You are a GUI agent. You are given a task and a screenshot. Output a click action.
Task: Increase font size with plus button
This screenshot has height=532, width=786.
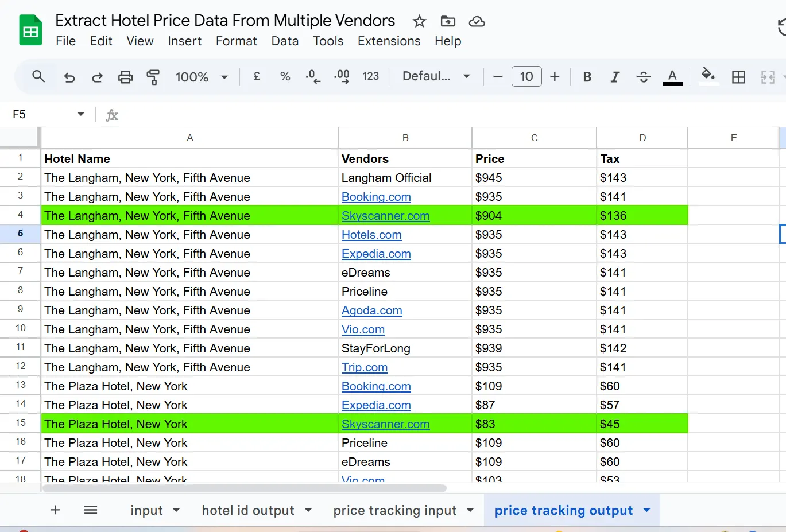pos(555,76)
